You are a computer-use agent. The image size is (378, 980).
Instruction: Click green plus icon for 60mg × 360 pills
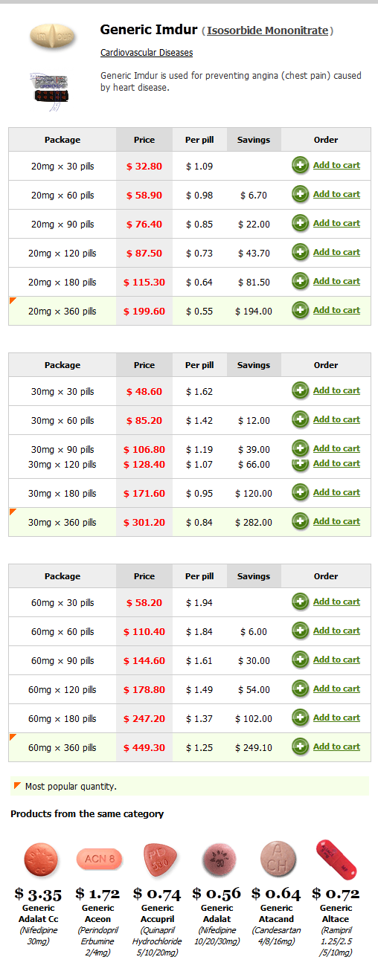301,747
